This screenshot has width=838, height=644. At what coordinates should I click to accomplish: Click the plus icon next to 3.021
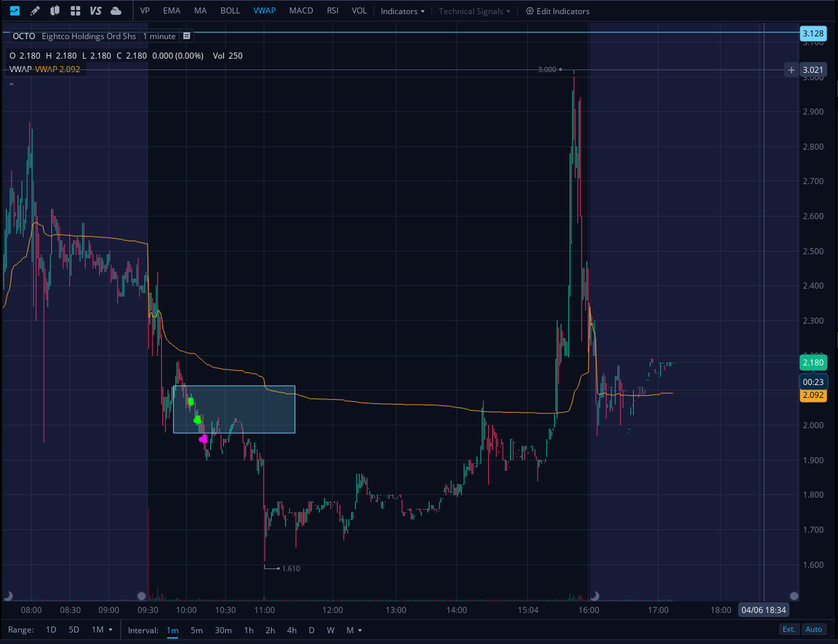(x=791, y=70)
